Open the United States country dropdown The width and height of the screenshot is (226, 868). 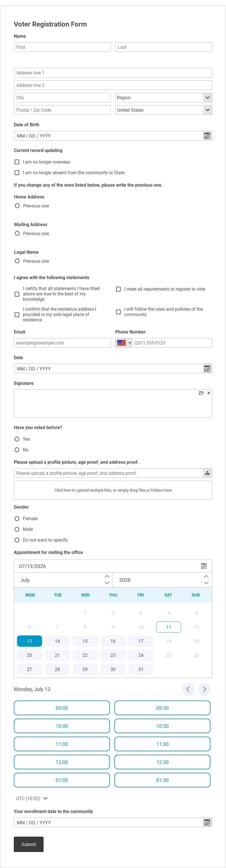point(164,110)
